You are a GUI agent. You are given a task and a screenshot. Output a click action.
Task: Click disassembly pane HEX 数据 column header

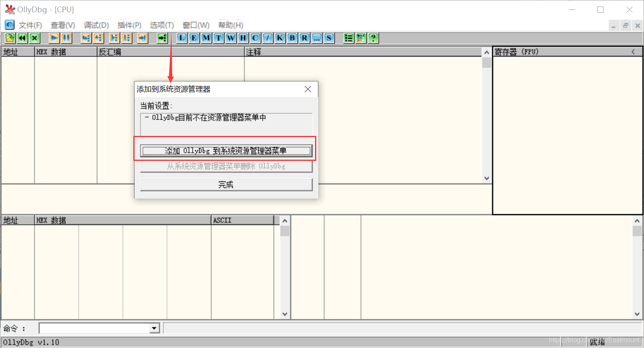66,52
